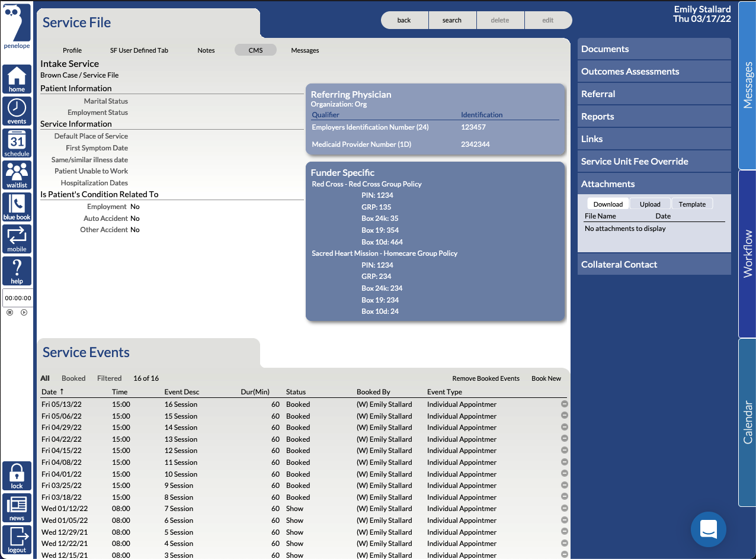Remove the 16 Session booked event
Viewport: 756px width, 559px height.
[565, 404]
